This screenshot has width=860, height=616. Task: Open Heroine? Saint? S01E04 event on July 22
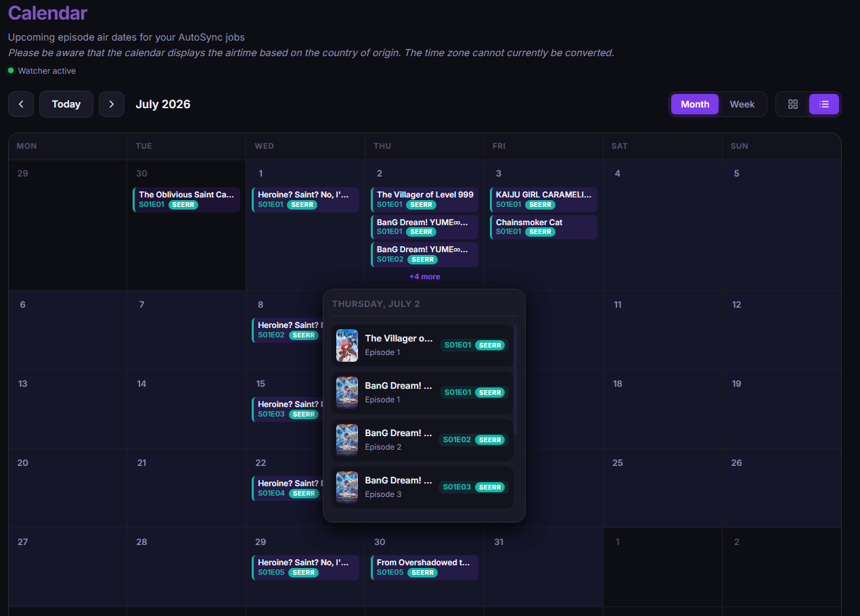(x=288, y=488)
